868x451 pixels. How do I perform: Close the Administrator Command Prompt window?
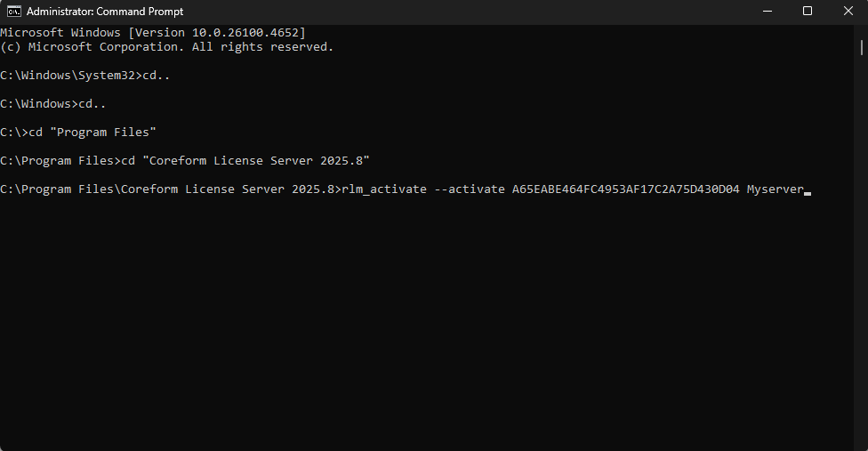click(x=848, y=11)
